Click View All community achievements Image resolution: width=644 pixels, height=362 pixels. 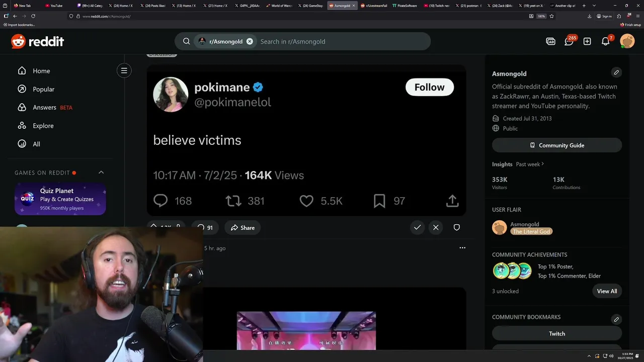[607, 291]
